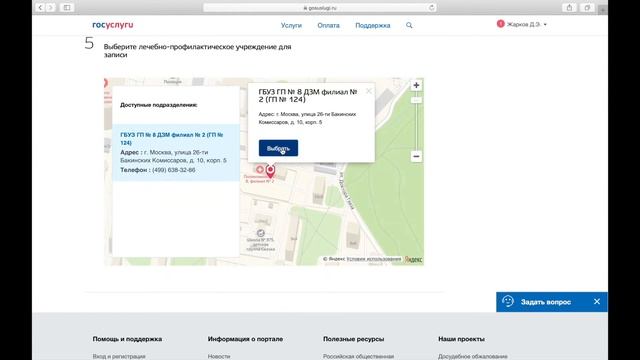
Task: Open the Вход и регистрация footer link
Action: 119,356
